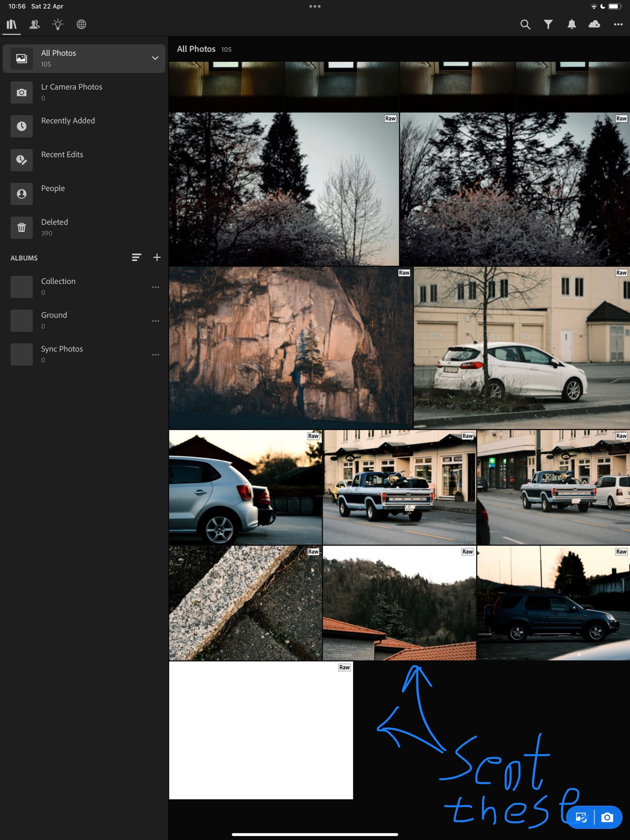
Task: Sort albums with the sort icon
Action: point(136,257)
